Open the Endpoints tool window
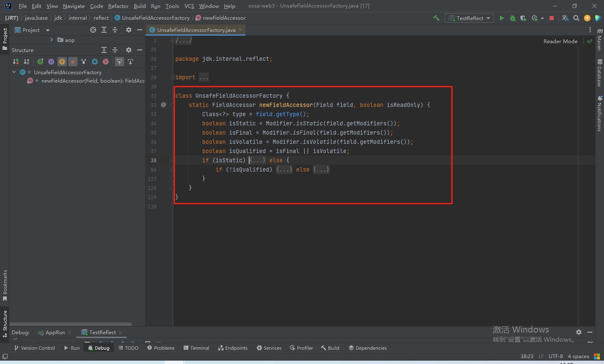The image size is (604, 364). [233, 348]
